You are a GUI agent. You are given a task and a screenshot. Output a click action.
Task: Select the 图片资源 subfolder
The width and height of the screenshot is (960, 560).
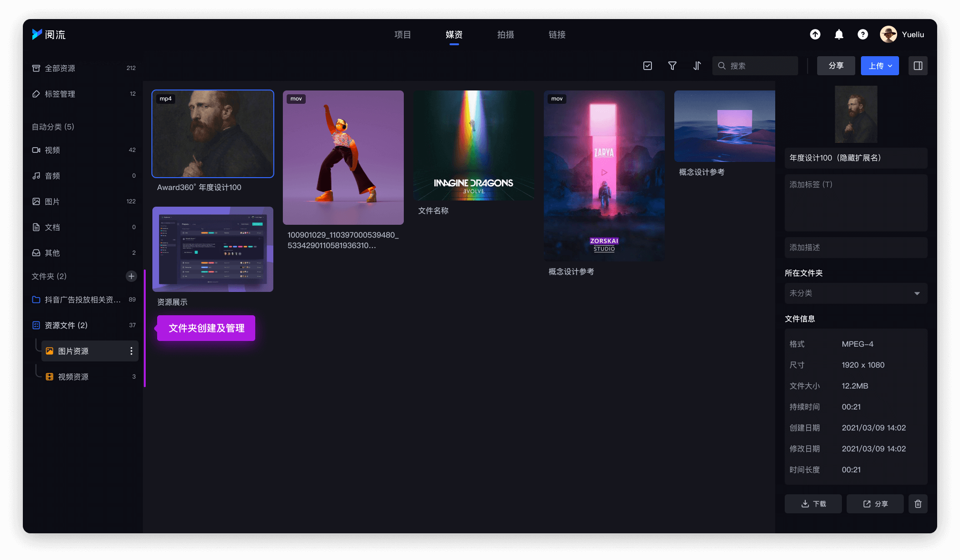click(90, 351)
